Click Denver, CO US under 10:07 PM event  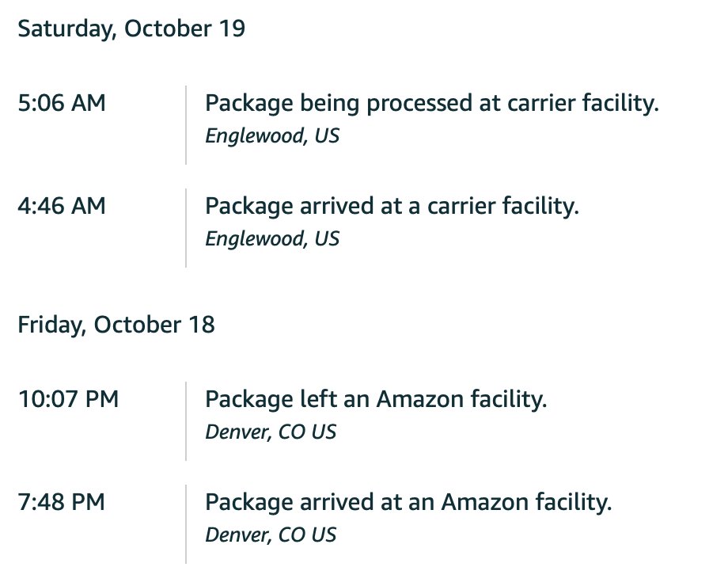[x=271, y=432]
